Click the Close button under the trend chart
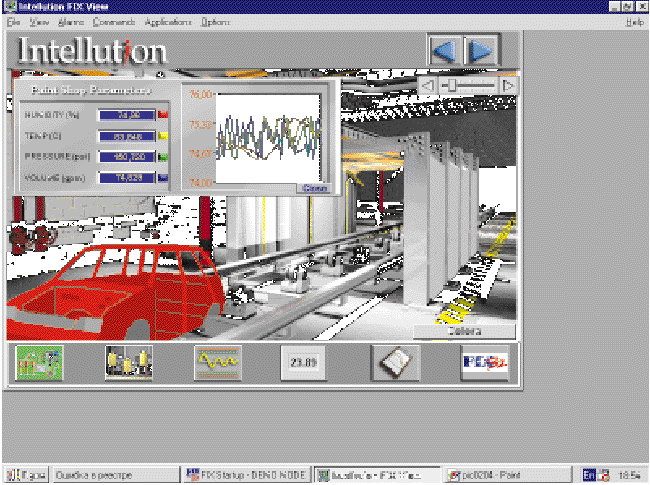The width and height of the screenshot is (650, 485). [314, 188]
